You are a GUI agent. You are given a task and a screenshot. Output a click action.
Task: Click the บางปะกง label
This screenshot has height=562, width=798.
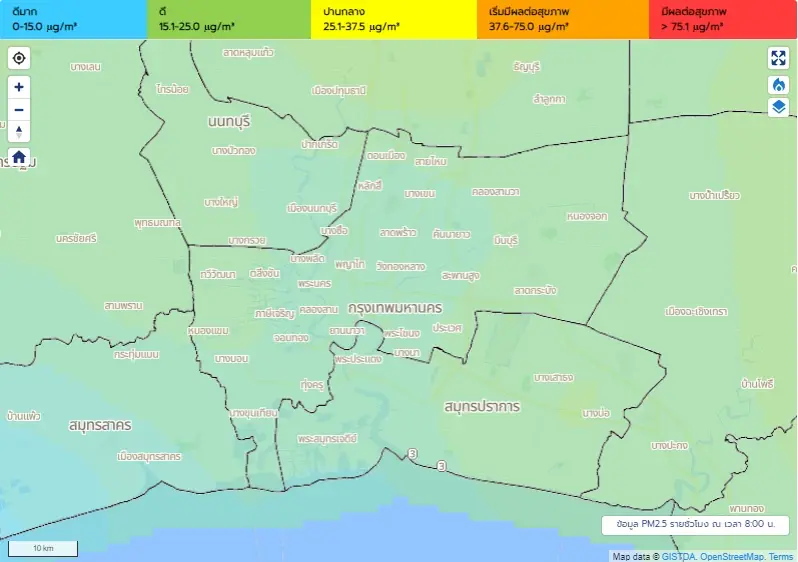[669, 445]
